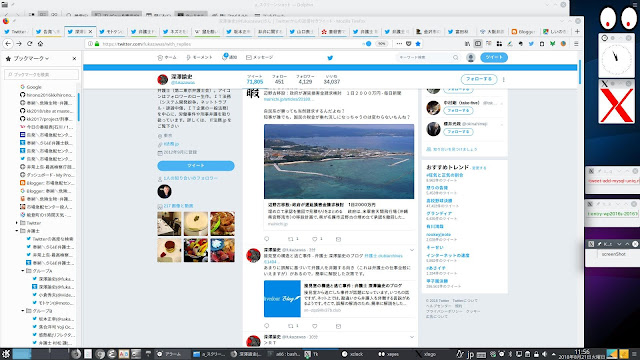Expand the Twitter bookmark folder

17,223
